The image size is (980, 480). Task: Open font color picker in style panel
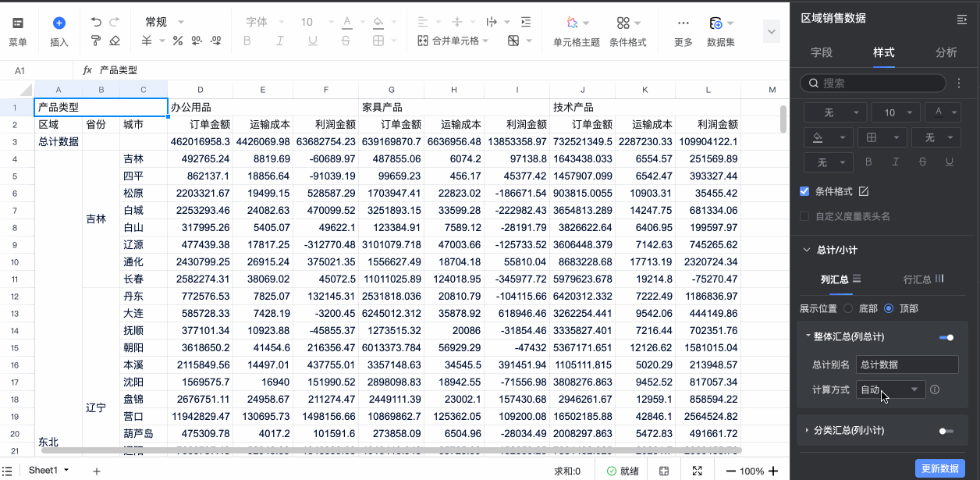943,112
